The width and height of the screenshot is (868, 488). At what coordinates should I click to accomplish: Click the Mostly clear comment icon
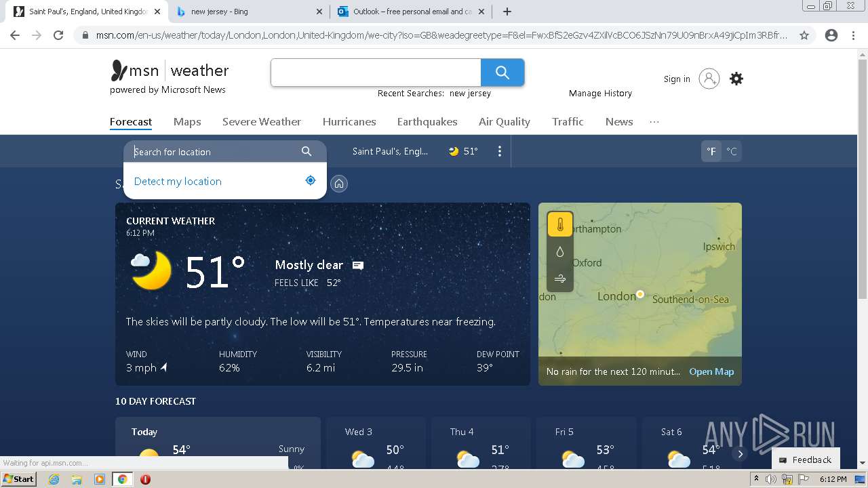tap(358, 266)
